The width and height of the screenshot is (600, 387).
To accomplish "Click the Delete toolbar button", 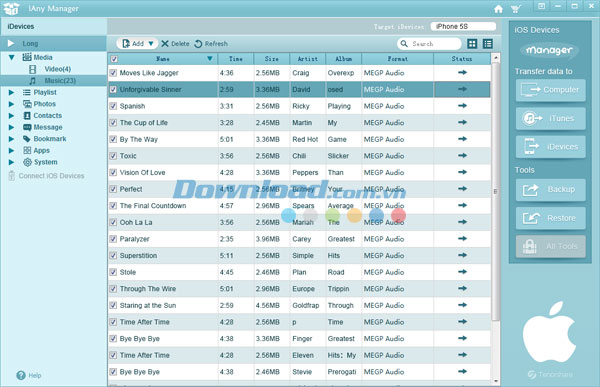I will pyautogui.click(x=175, y=44).
